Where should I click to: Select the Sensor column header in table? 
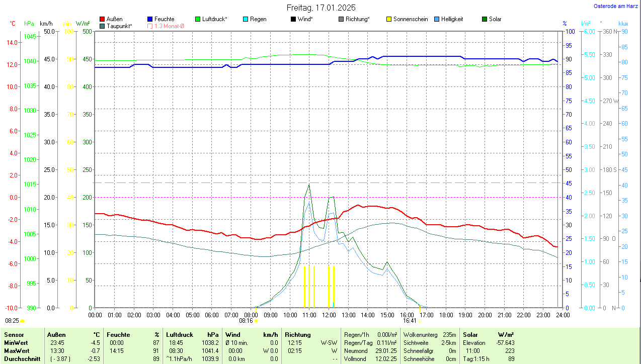click(14, 334)
